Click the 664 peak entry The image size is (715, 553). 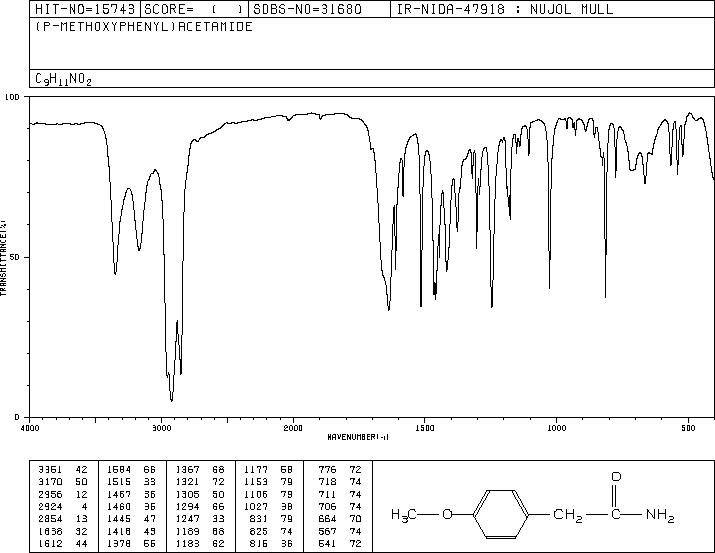pos(327,519)
